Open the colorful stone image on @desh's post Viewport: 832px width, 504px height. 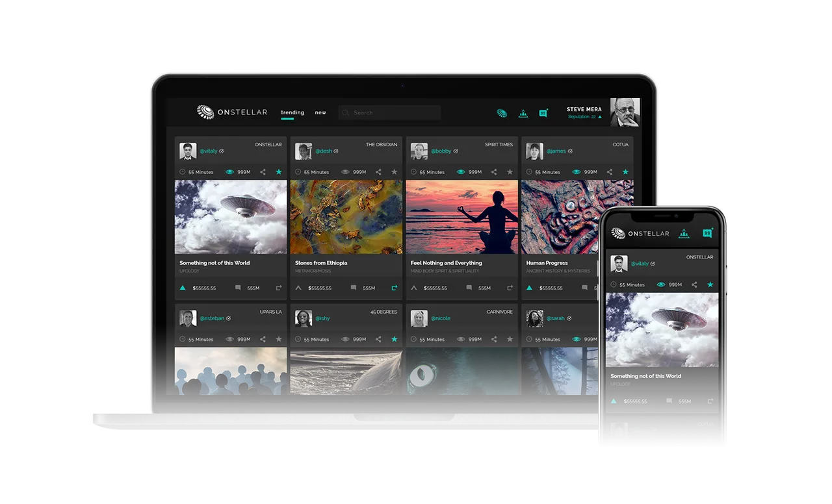pos(346,217)
